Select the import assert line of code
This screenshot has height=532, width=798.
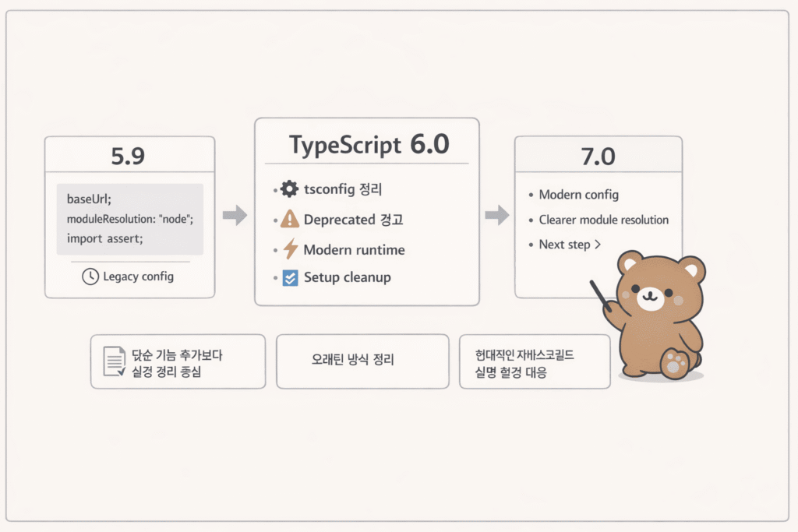106,239
